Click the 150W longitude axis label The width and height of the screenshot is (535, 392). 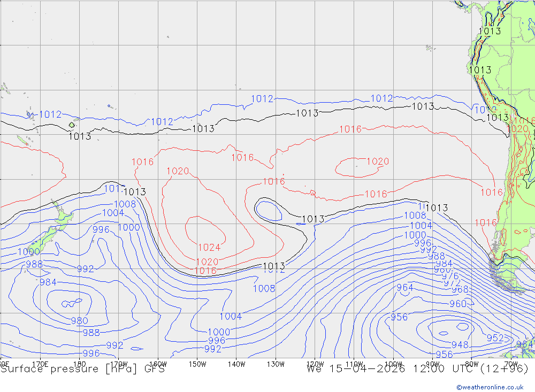coord(197,364)
